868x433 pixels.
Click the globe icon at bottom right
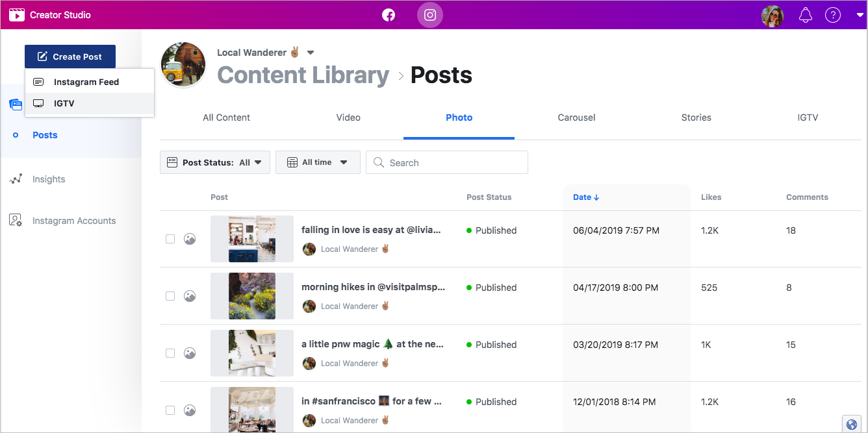(851, 423)
